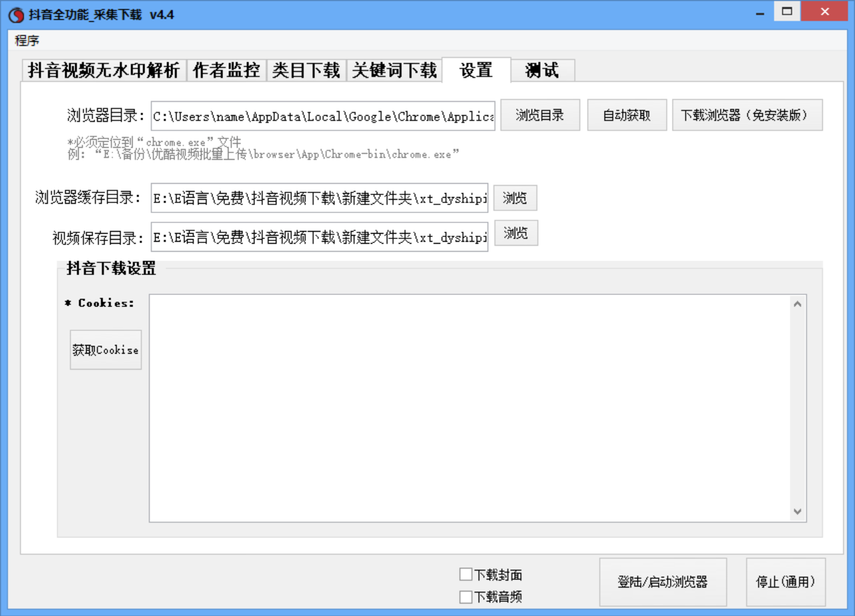Viewport: 855px width, 616px height.
Task: Click 浏览 button beside 视频保存目录
Action: tap(516, 233)
